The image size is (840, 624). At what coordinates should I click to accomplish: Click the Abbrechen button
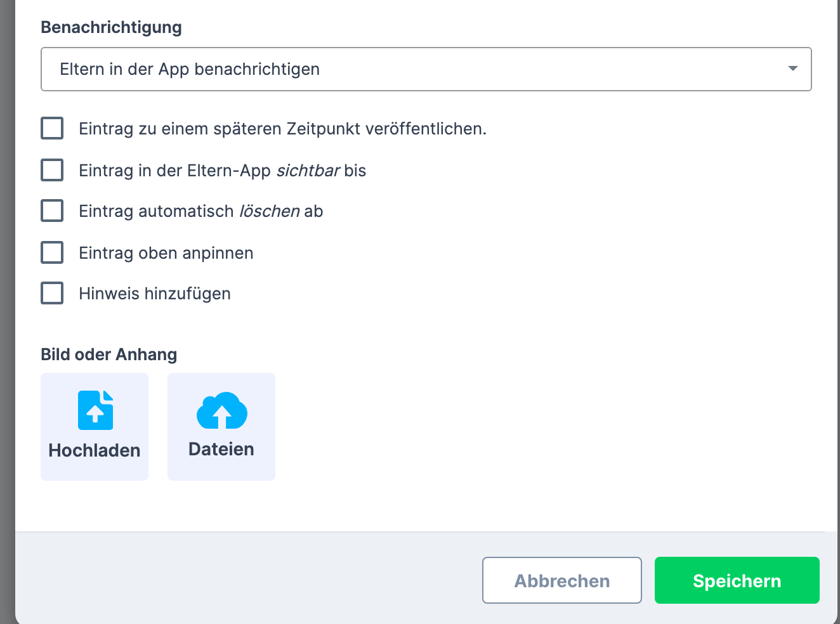562,580
